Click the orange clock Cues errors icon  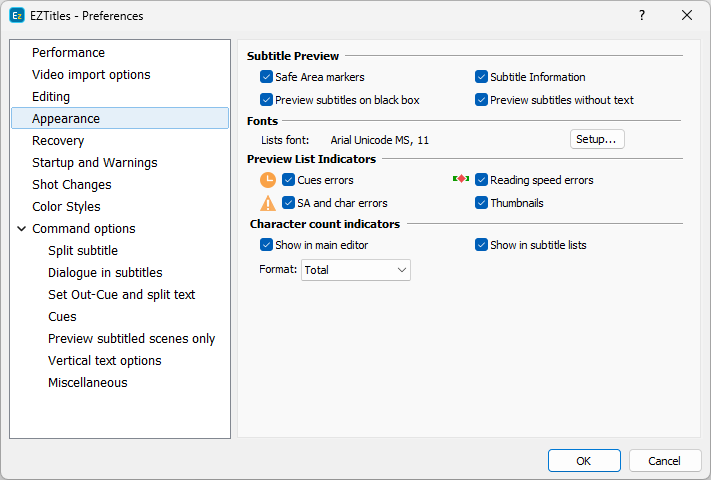point(267,181)
